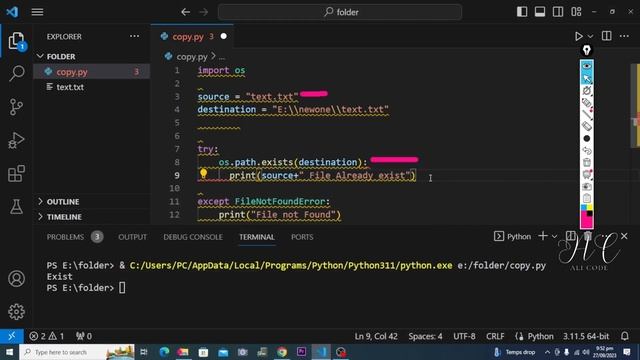Show hidden system tray icons chevron
This screenshot has width=640, height=360.
(547, 352)
